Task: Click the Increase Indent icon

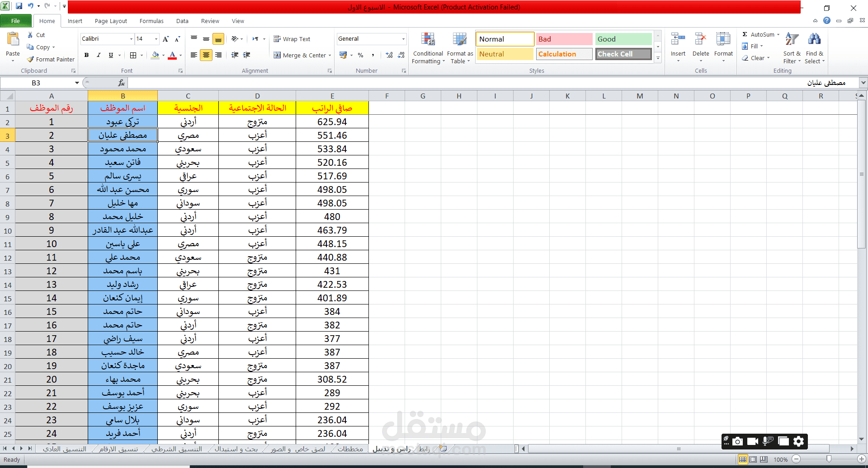Action: (x=247, y=55)
